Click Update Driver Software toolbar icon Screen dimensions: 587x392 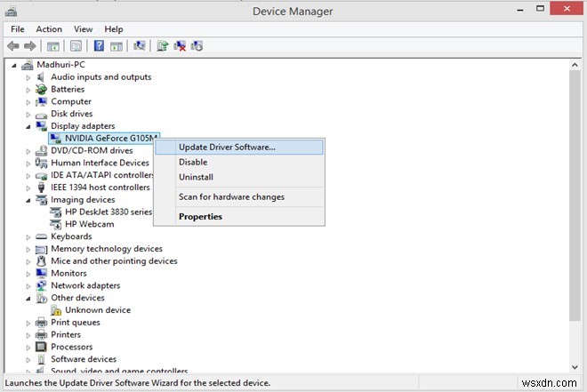[x=163, y=45]
